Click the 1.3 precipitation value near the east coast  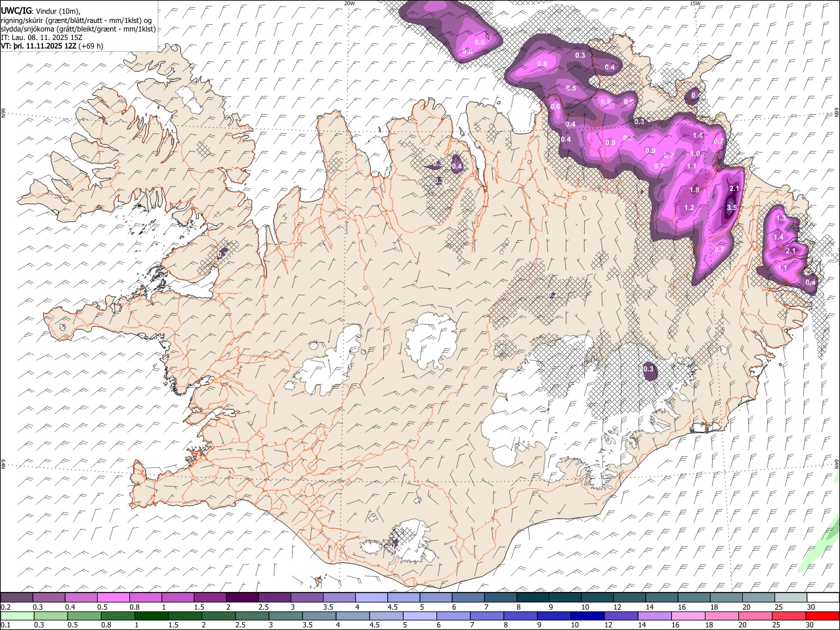(781, 218)
